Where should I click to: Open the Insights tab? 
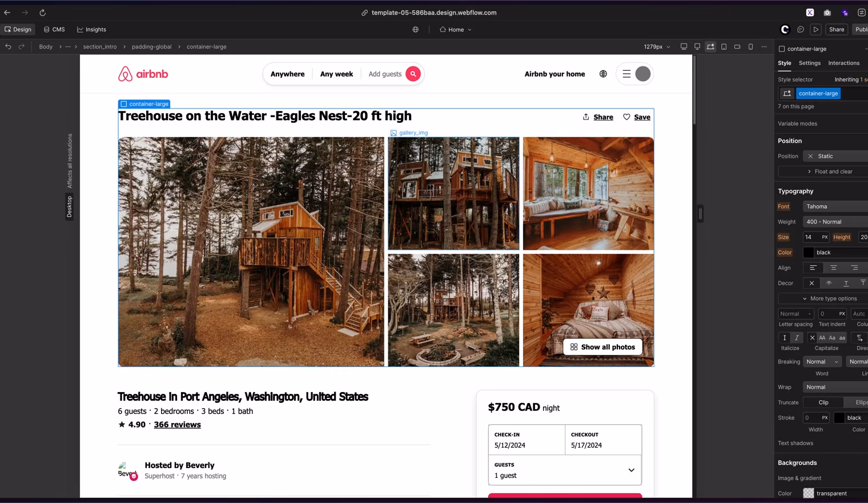click(91, 30)
